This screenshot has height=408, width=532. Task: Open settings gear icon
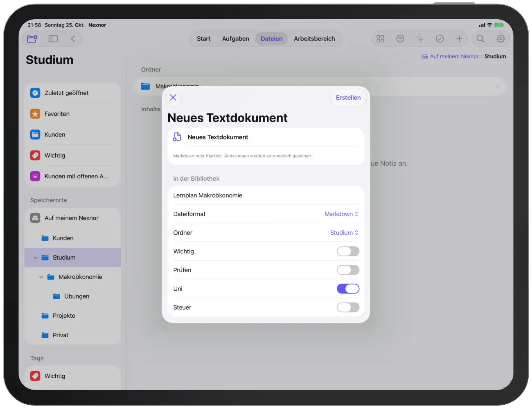tap(500, 39)
